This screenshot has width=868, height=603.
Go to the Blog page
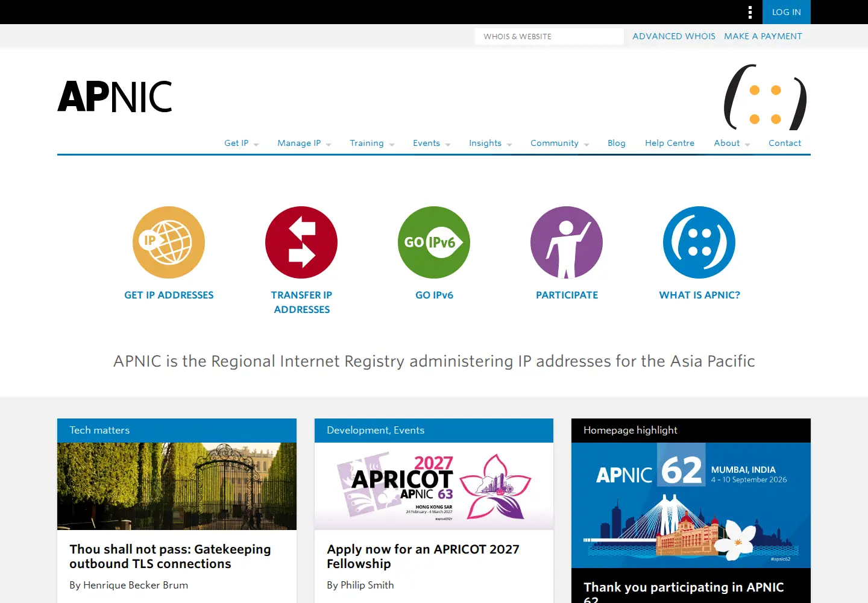tap(617, 143)
